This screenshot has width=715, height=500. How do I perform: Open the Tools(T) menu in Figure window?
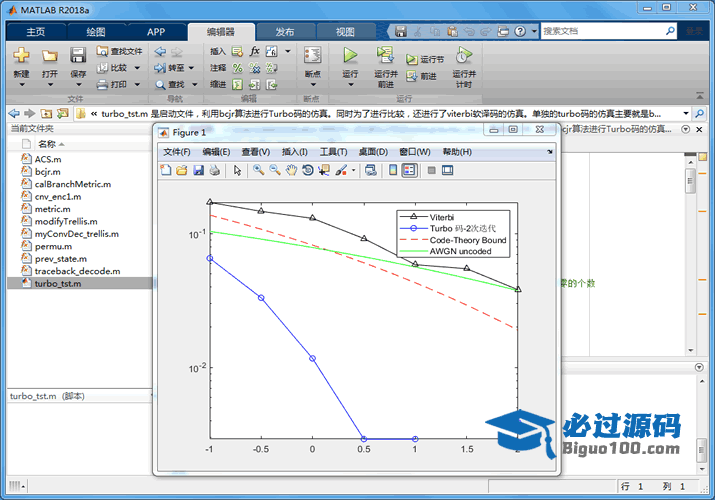pos(333,152)
